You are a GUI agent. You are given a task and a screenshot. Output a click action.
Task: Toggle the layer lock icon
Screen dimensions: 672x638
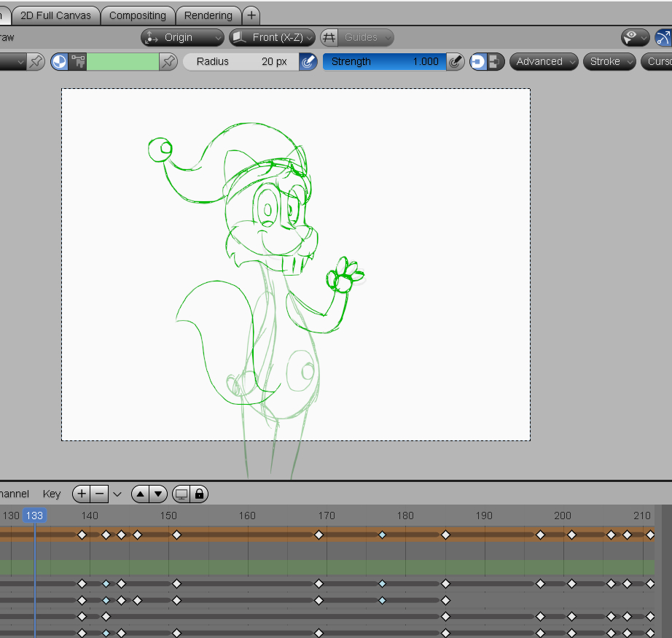click(199, 494)
